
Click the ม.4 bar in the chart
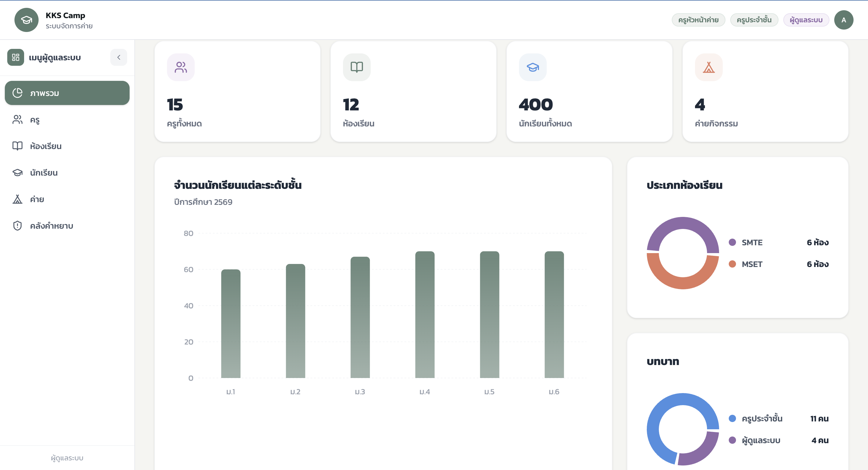pyautogui.click(x=425, y=315)
